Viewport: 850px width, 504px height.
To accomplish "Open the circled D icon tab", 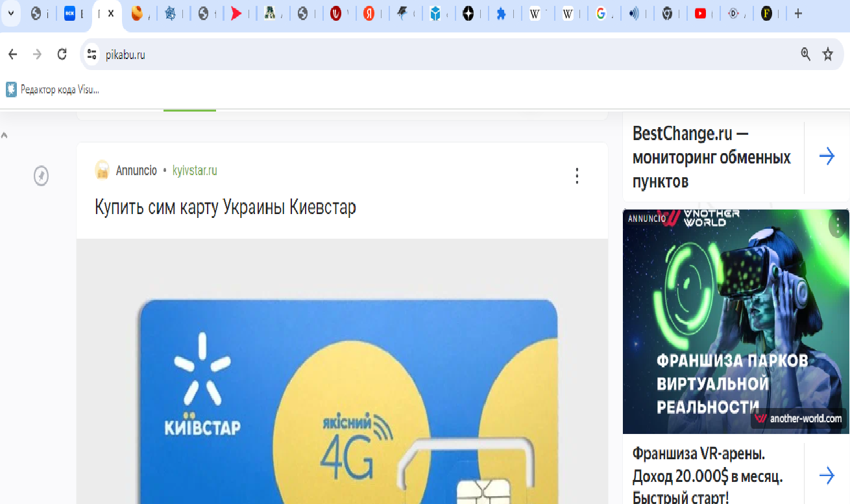I will tap(734, 14).
